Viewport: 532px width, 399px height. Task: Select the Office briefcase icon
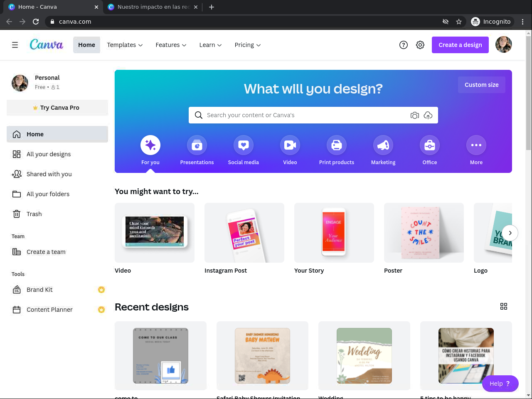coord(430,145)
